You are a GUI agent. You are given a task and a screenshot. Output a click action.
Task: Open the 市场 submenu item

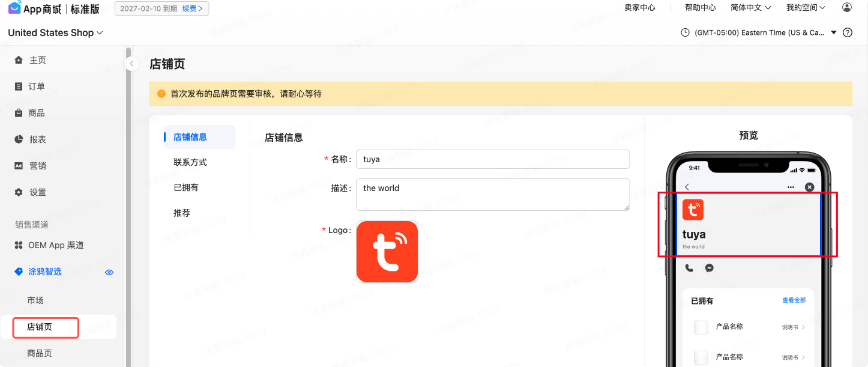[35, 300]
